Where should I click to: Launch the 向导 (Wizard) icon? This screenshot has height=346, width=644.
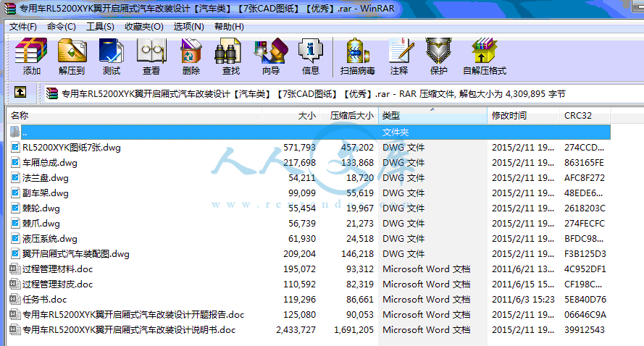(271, 51)
